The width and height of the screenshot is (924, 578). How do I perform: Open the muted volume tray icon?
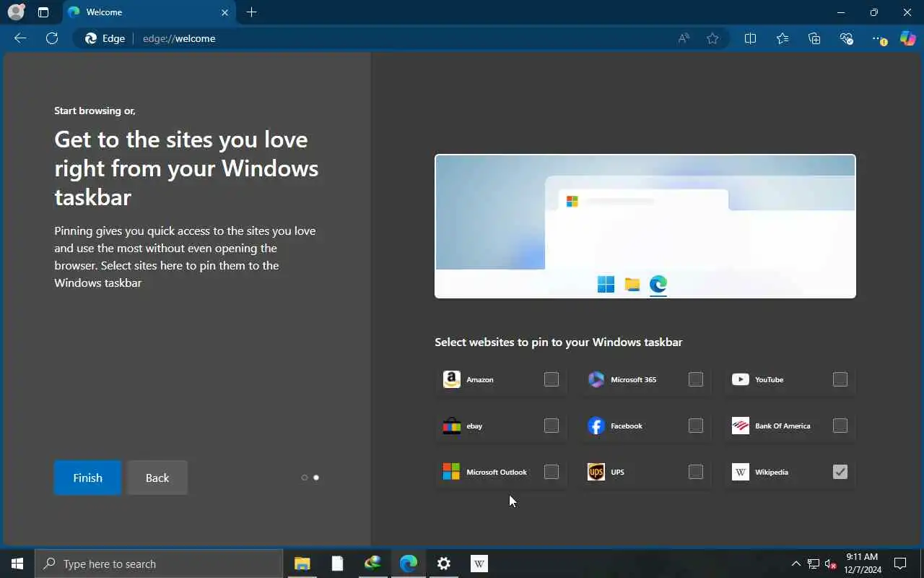click(831, 564)
